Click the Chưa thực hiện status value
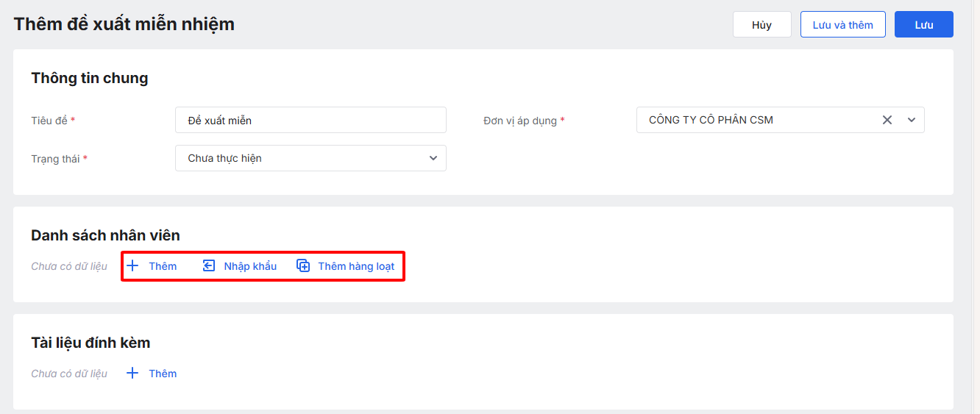 [x=225, y=158]
